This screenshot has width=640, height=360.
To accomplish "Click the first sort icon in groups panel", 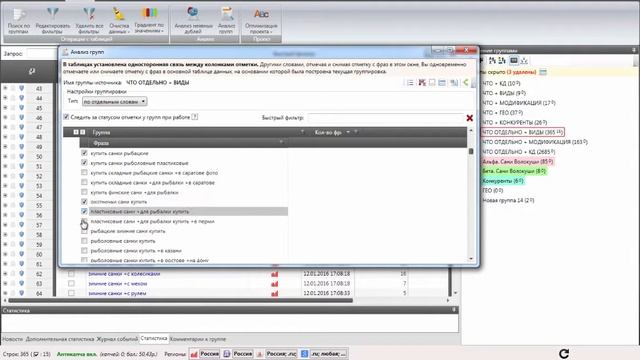I will tap(492, 61).
